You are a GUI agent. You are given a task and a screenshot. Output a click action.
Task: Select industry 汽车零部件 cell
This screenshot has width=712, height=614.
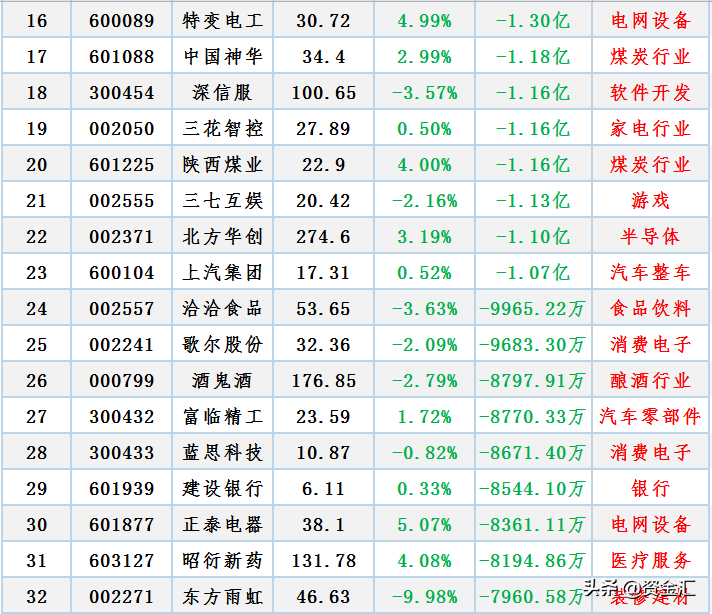pyautogui.click(x=650, y=417)
